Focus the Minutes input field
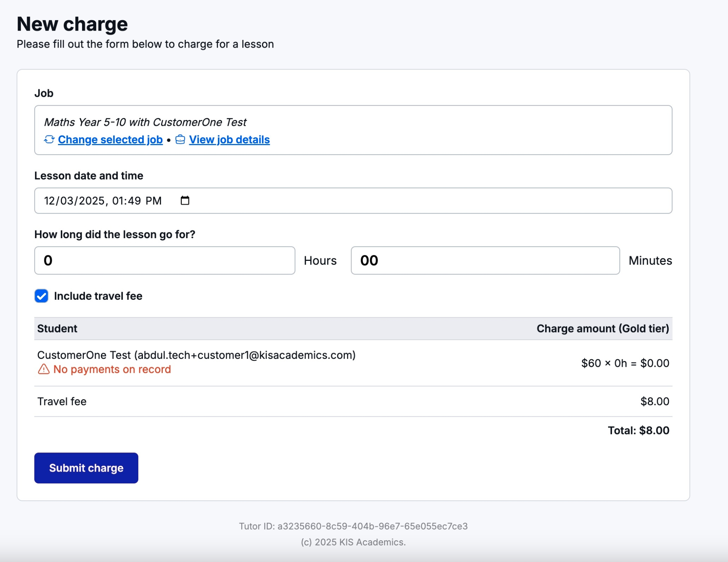The height and width of the screenshot is (562, 728). 485,260
